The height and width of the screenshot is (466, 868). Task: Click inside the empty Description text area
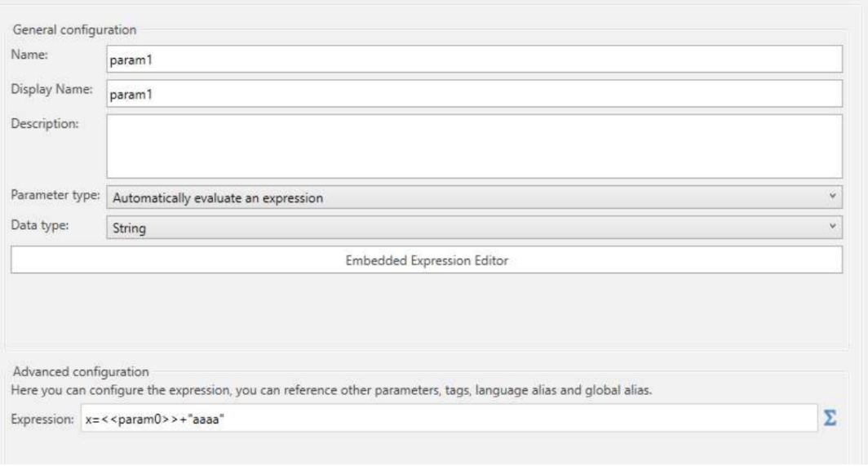[x=475, y=146]
